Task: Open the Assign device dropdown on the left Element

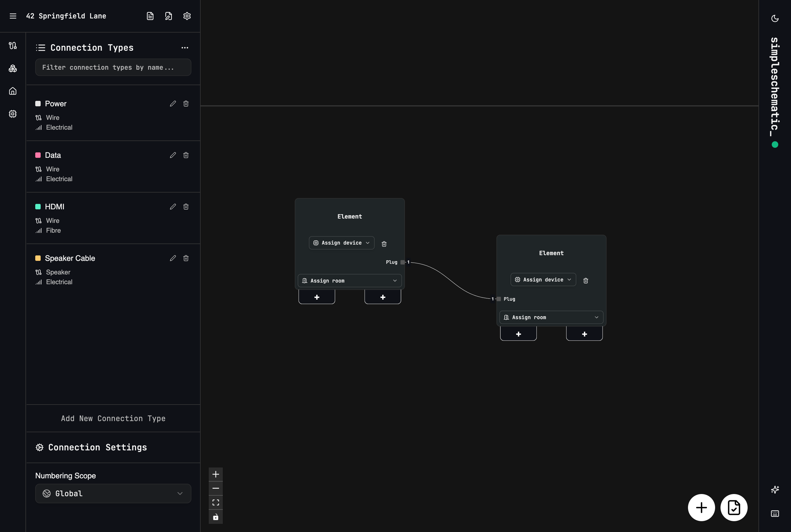Action: [341, 243]
